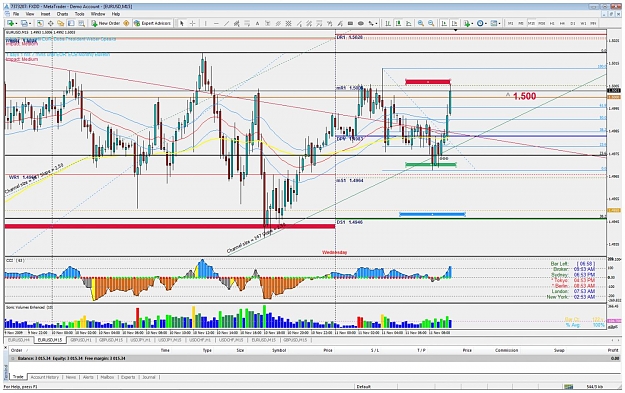Click the zoom out magnifier icon
625x393 pixels.
pos(431,23)
